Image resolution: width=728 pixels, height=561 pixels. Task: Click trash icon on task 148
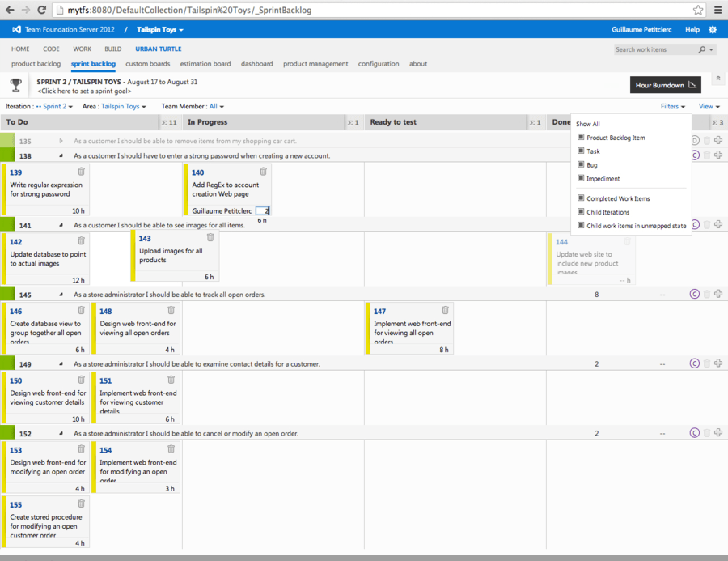(171, 309)
